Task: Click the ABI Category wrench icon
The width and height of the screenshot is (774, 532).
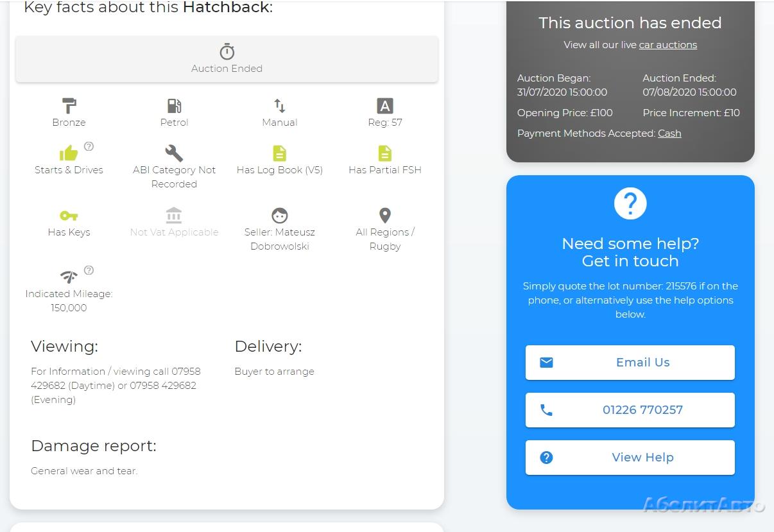Action: 174,153
